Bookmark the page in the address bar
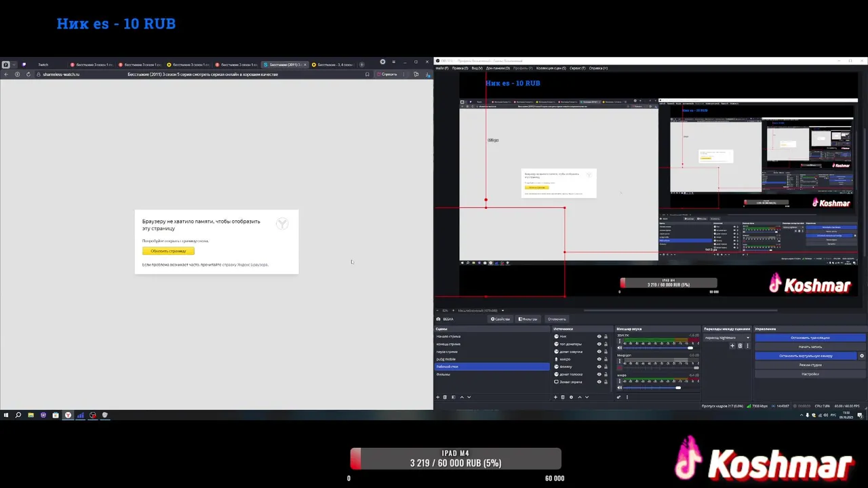The width and height of the screenshot is (868, 488). click(367, 74)
